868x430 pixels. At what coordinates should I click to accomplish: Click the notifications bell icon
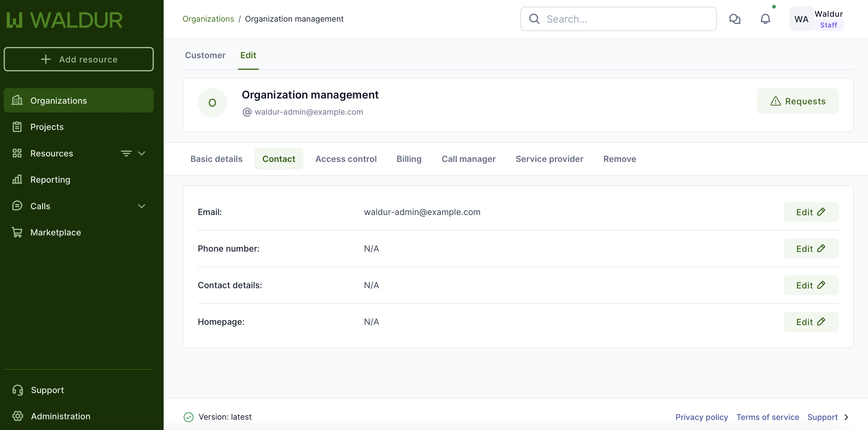tap(765, 19)
